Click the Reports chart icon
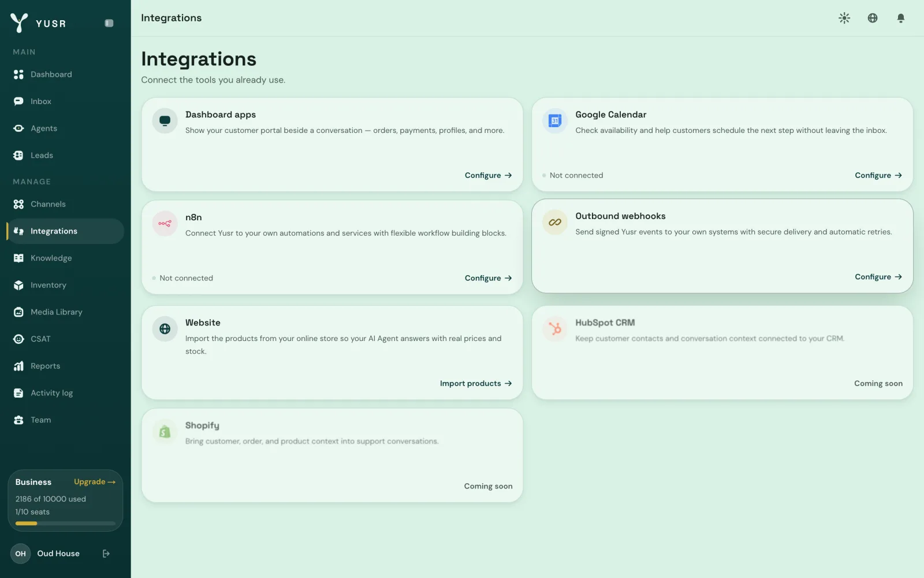This screenshot has height=578, width=924. click(18, 366)
